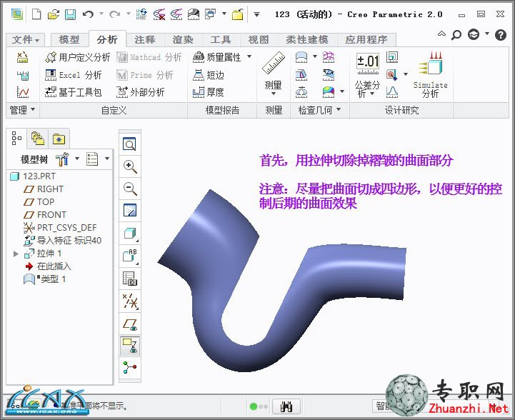The width and height of the screenshot is (515, 420).
Task: Repaint the graphics window
Action: coord(130,211)
